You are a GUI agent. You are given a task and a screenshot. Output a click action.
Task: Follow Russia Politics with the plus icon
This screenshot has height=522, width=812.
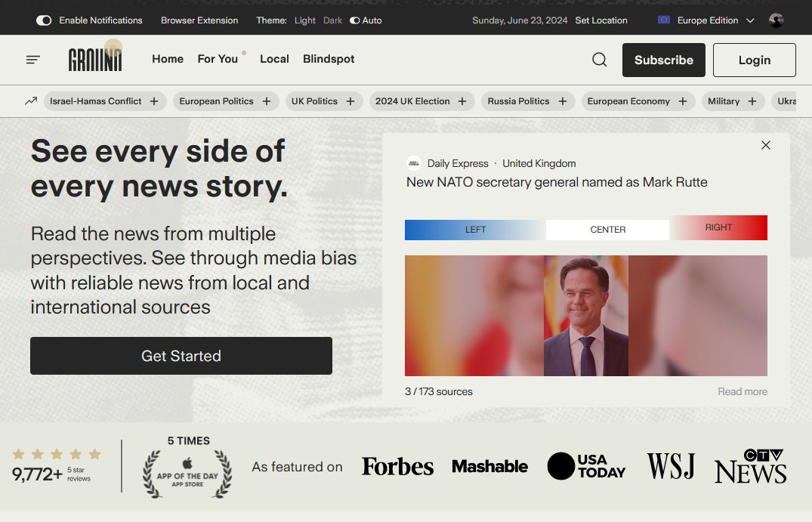(x=563, y=101)
